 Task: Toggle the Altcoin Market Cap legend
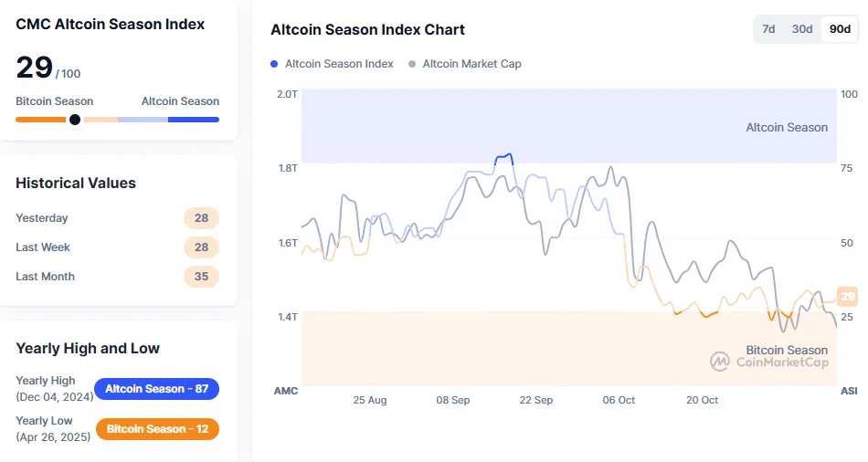click(471, 64)
